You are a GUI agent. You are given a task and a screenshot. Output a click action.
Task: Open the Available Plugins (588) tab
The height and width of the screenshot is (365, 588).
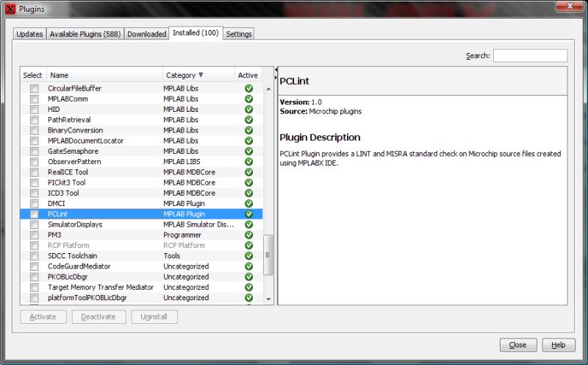(85, 34)
